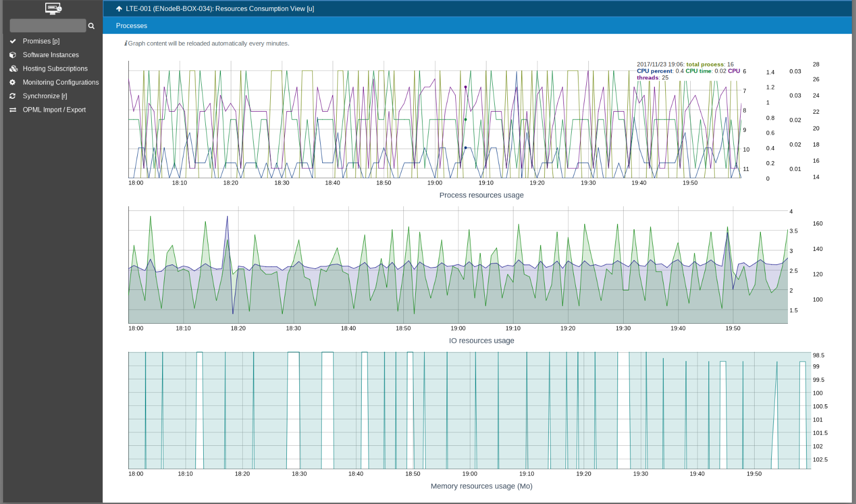This screenshot has width=856, height=504.
Task: Open Monitoring Configurations menu entry
Action: [x=61, y=82]
